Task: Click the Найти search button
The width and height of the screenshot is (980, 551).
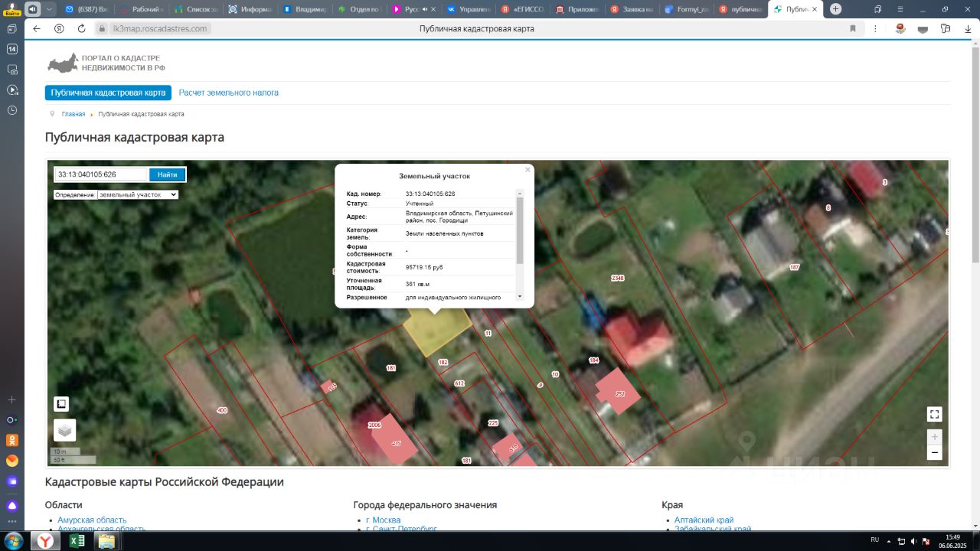Action: 167,174
